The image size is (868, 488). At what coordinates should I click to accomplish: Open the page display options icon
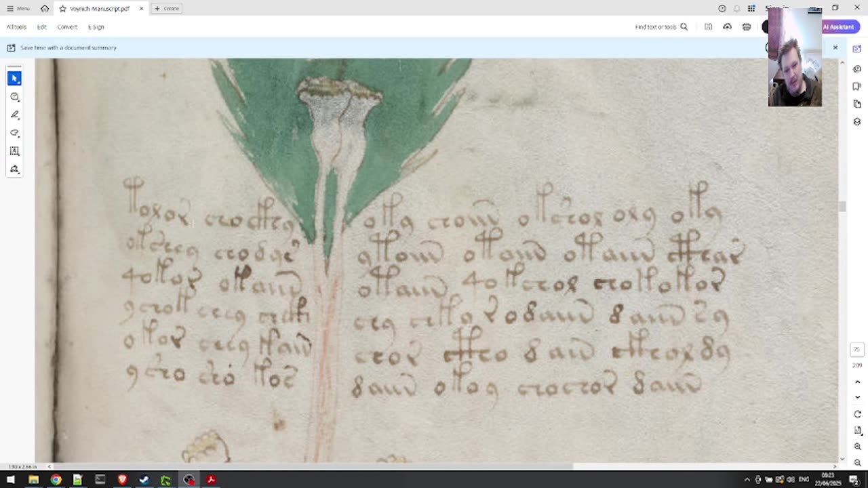(857, 430)
